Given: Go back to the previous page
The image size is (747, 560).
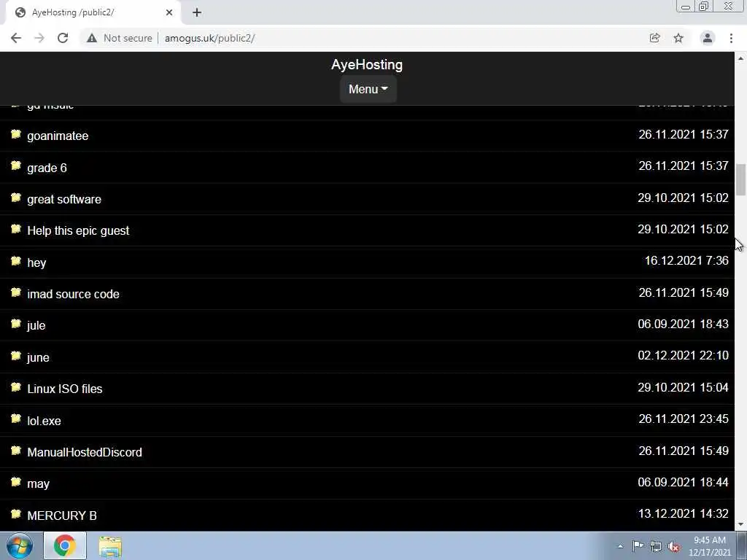Looking at the screenshot, I should pyautogui.click(x=16, y=38).
